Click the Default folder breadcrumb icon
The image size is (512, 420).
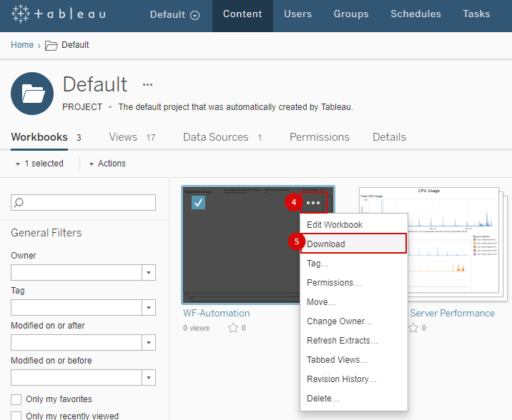point(51,45)
